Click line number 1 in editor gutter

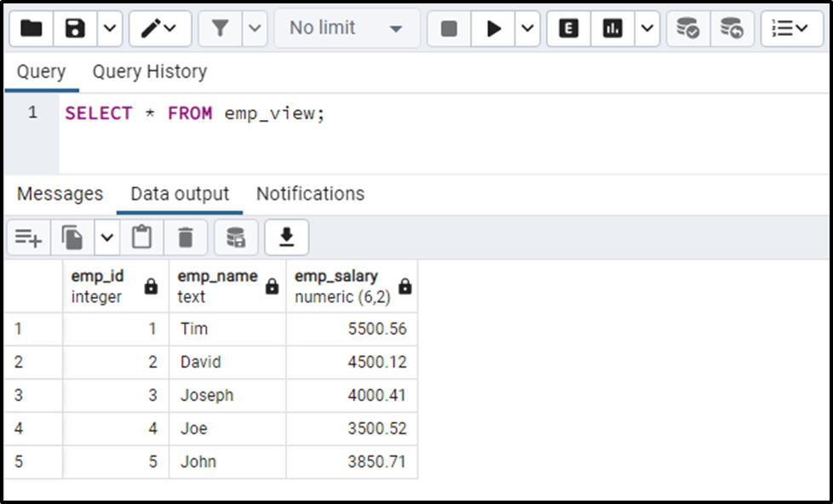(x=33, y=112)
